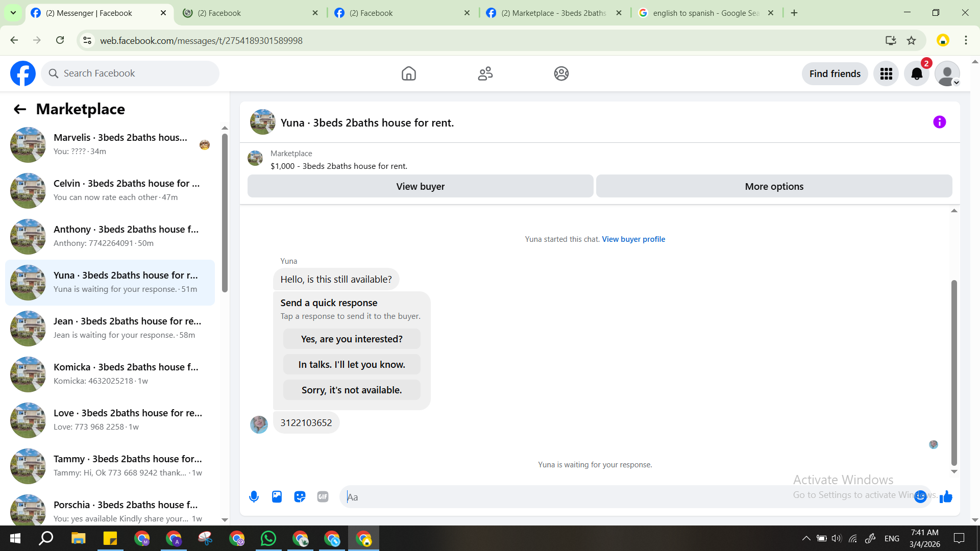Image resolution: width=980 pixels, height=551 pixels.
Task: Open conversation information purple icon
Action: coord(939,122)
